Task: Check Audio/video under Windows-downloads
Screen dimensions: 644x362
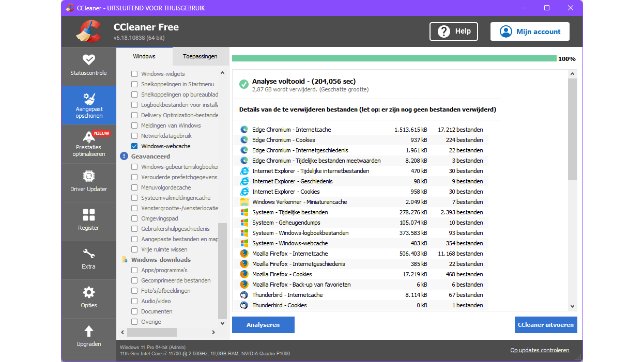Action: [134, 301]
